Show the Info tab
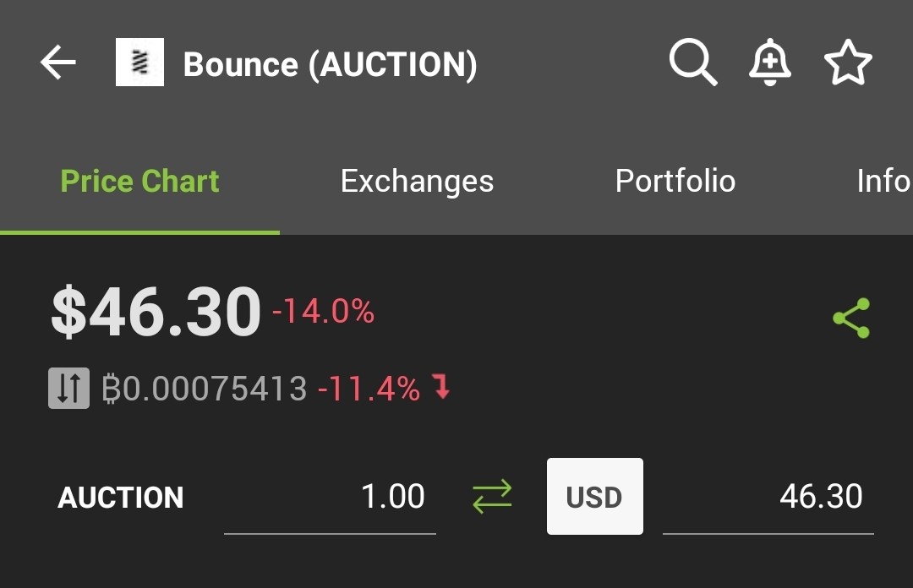The height and width of the screenshot is (588, 913). point(884,181)
